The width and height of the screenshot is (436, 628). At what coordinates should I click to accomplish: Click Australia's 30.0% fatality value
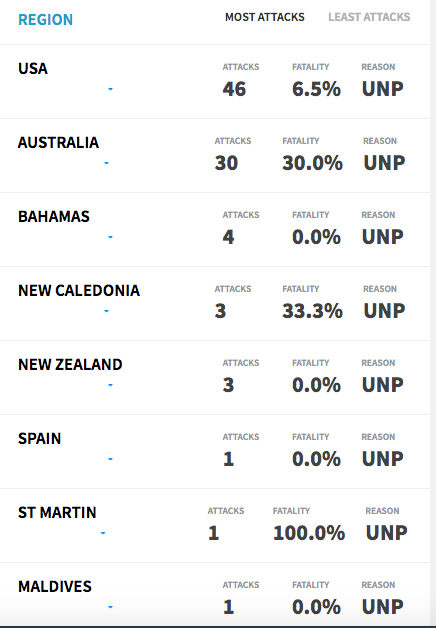(x=312, y=163)
